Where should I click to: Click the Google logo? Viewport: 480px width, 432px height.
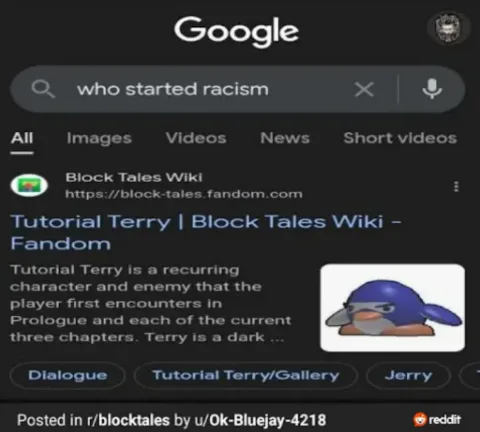[236, 31]
